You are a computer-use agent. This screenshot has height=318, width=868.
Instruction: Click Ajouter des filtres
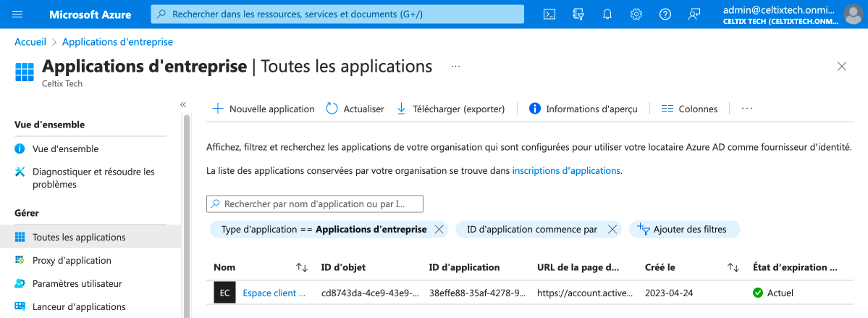tap(683, 230)
